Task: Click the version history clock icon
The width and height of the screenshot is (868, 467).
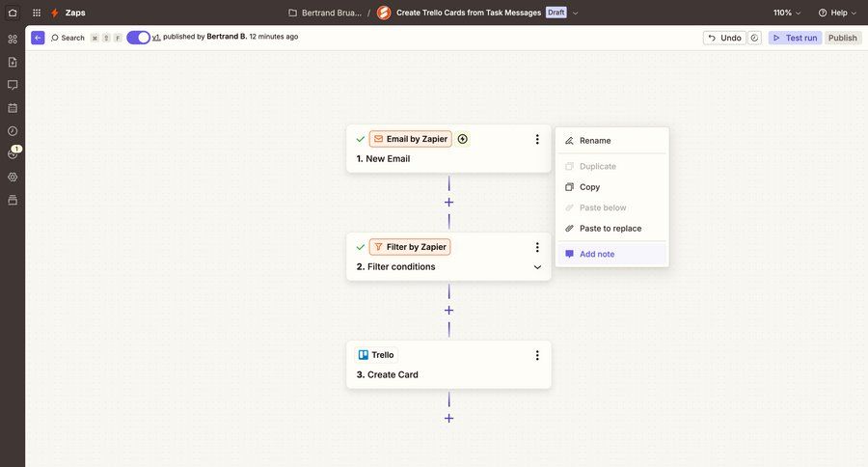Action: pos(754,38)
